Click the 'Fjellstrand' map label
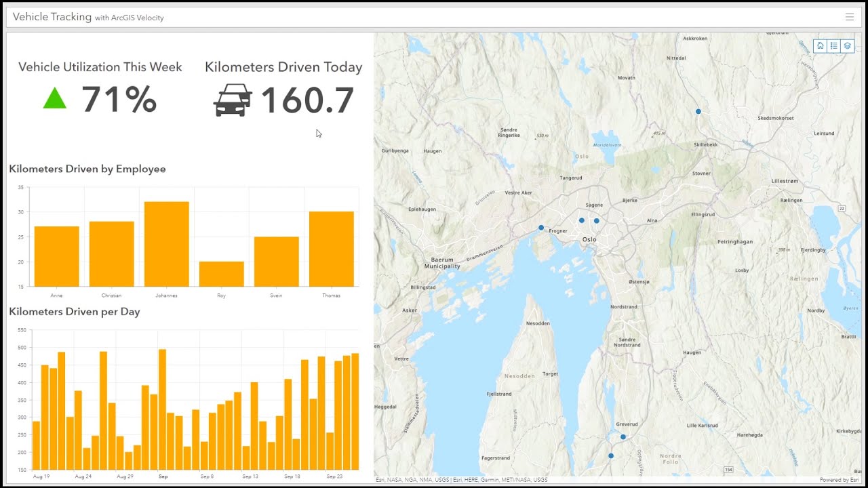 500,394
